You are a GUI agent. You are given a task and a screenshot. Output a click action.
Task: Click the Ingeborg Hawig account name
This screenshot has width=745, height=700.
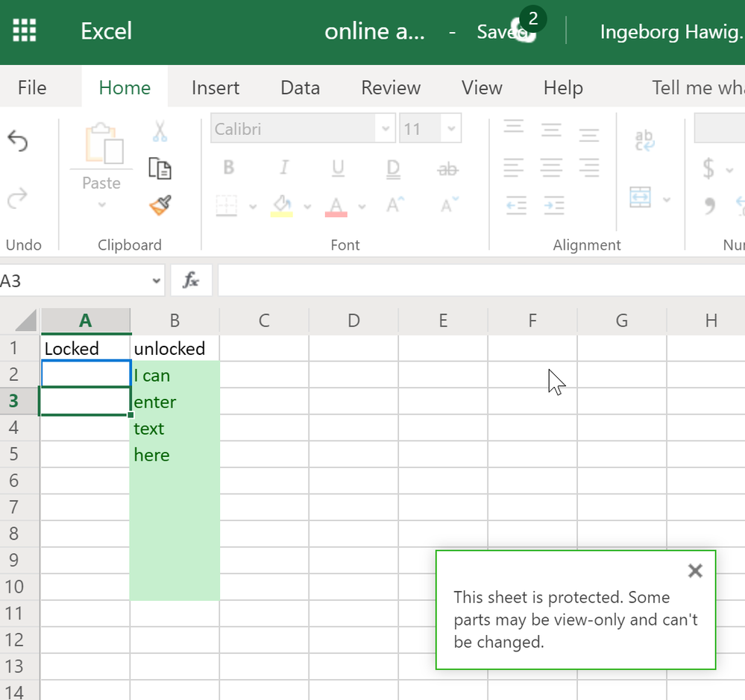click(671, 32)
